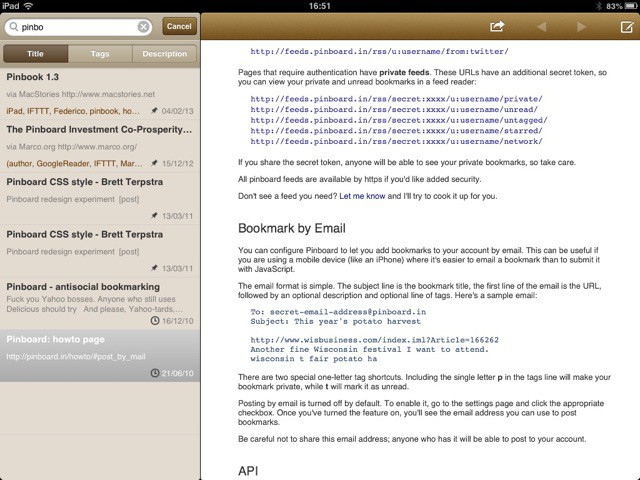Tap the clock icon beside date 16/12/10
Viewport: 640px width, 480px height.
[154, 321]
